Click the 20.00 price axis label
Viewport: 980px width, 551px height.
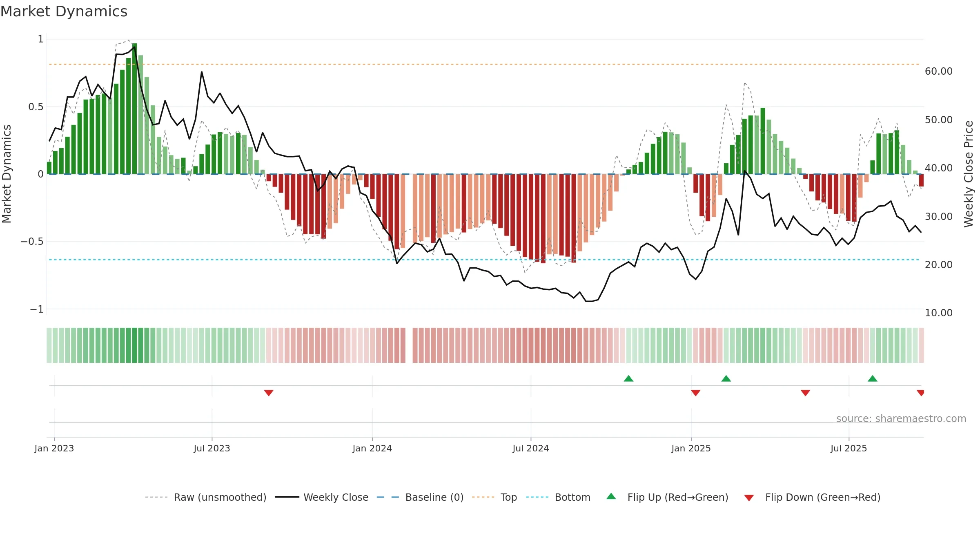(x=939, y=264)
